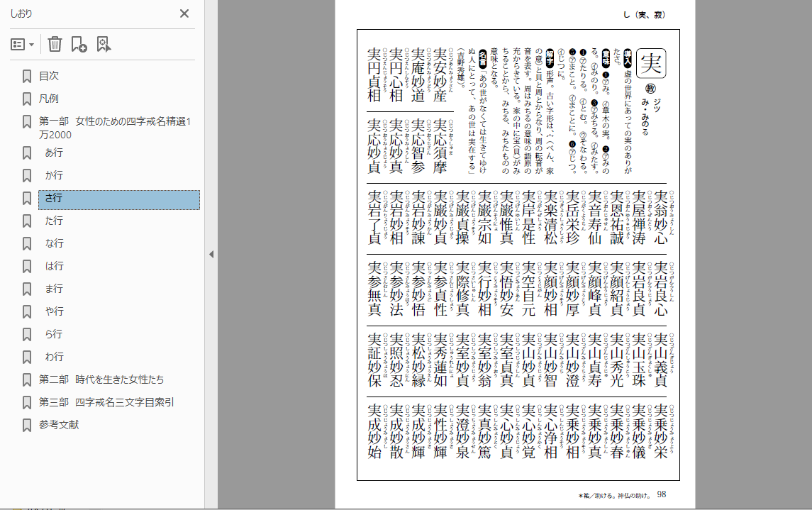Open the 目次 bookmark

point(49,76)
